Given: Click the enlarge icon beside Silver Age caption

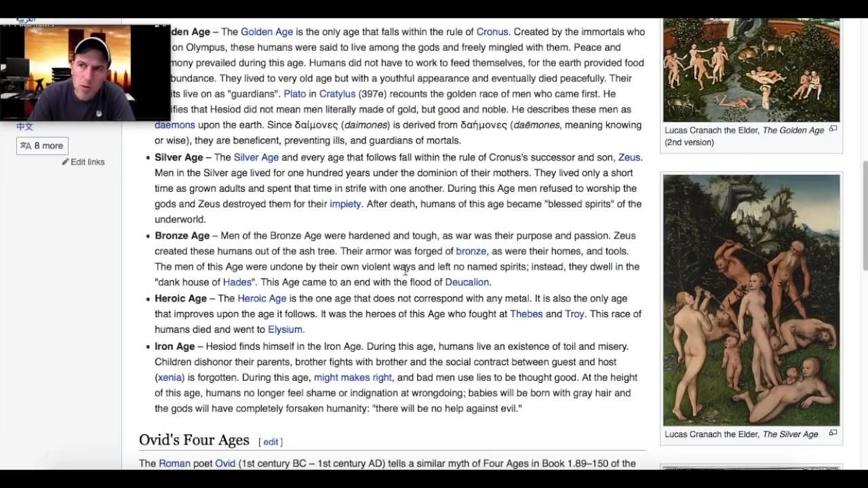Looking at the screenshot, I should (x=833, y=432).
